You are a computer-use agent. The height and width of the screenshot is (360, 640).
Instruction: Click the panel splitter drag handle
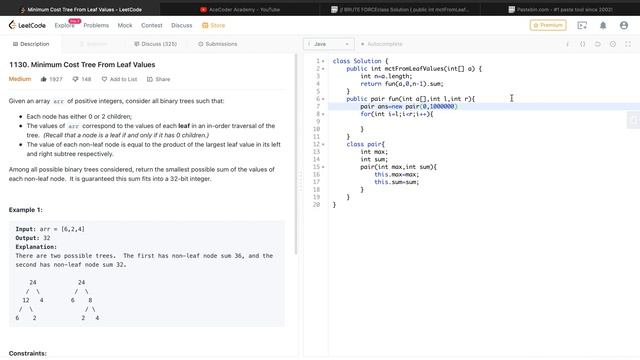[300, 181]
